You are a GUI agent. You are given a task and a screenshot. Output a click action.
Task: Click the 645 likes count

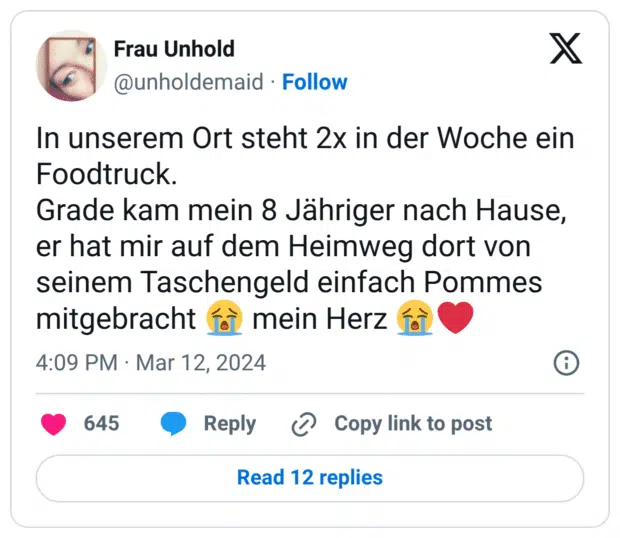tap(101, 423)
